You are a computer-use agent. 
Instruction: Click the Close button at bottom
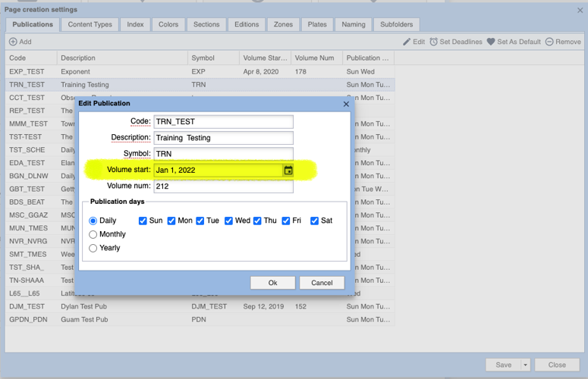[x=557, y=365]
